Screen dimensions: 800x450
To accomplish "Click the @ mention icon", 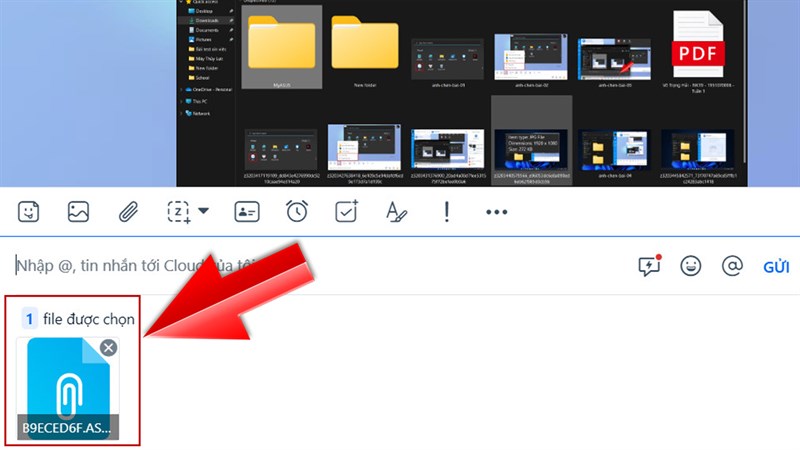I will click(x=732, y=266).
